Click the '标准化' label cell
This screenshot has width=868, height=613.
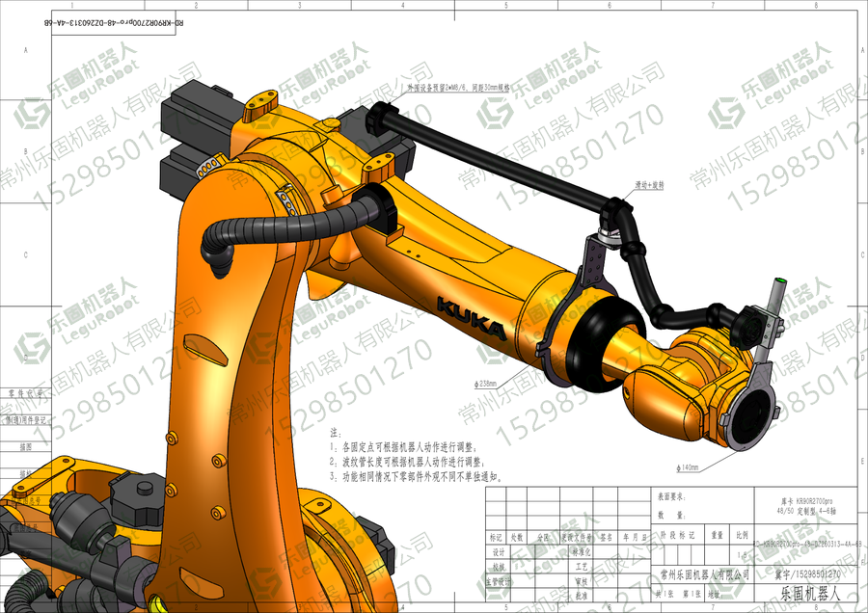[x=582, y=551]
